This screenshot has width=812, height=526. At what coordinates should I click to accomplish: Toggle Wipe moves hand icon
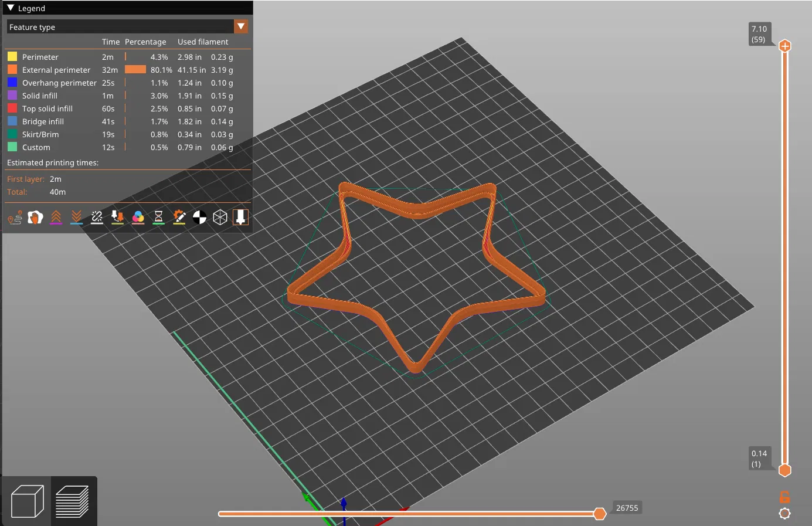tap(36, 218)
